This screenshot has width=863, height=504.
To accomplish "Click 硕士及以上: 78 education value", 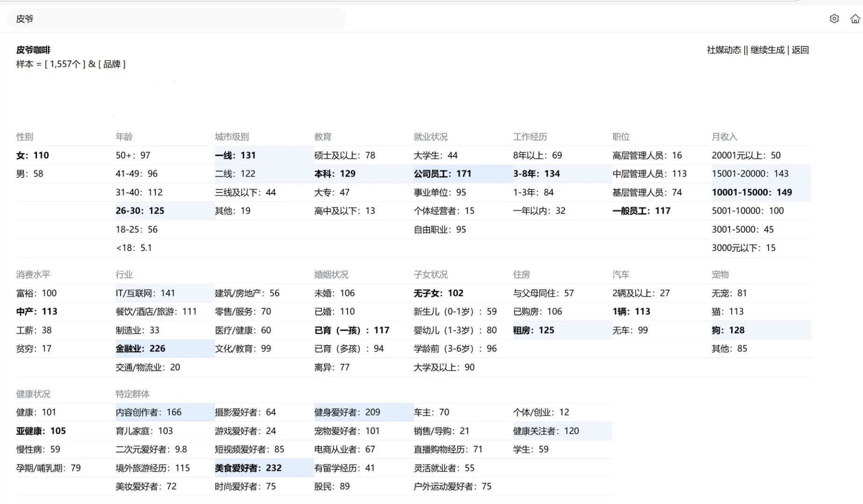I will coord(345,155).
